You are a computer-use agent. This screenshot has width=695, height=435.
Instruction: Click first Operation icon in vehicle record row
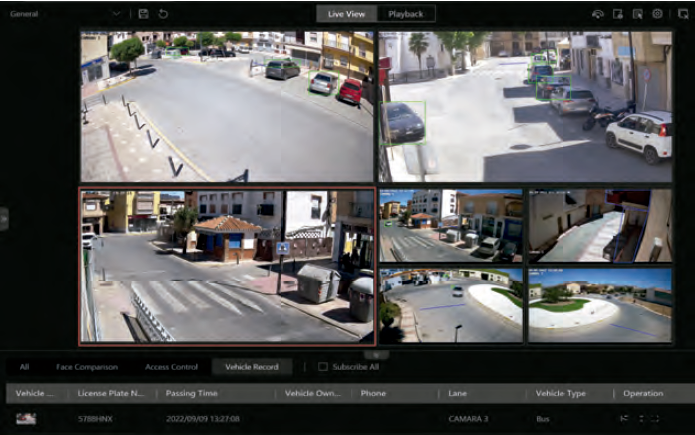(625, 419)
